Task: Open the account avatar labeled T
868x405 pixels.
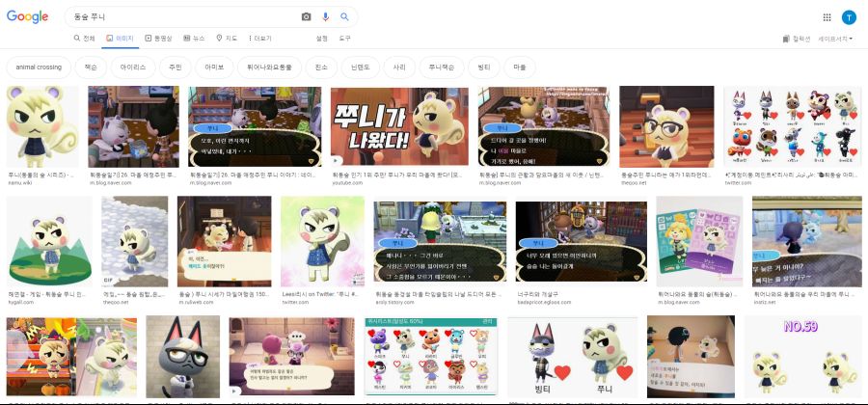Action: tap(849, 17)
